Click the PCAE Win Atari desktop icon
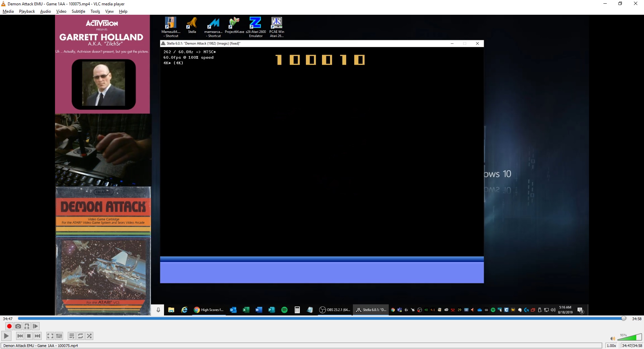644x349 pixels. point(277,27)
